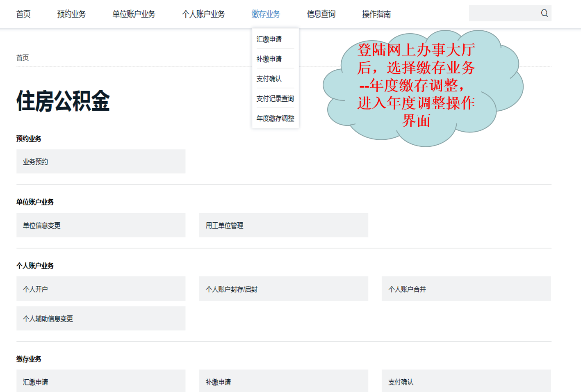Click the 用工单位管理 tile
Viewport: 581px width, 392px height.
[x=283, y=225]
